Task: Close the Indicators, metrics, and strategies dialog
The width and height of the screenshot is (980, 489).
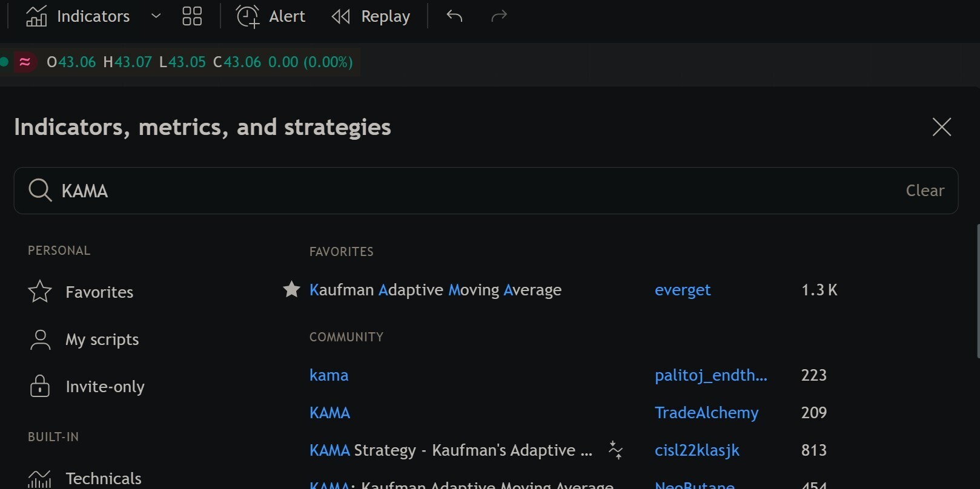Action: pos(941,127)
